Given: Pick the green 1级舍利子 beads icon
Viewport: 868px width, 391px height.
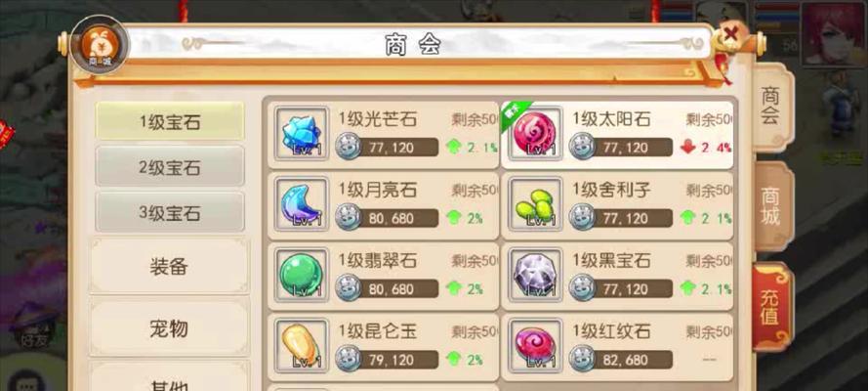Looking at the screenshot, I should pyautogui.click(x=535, y=203).
